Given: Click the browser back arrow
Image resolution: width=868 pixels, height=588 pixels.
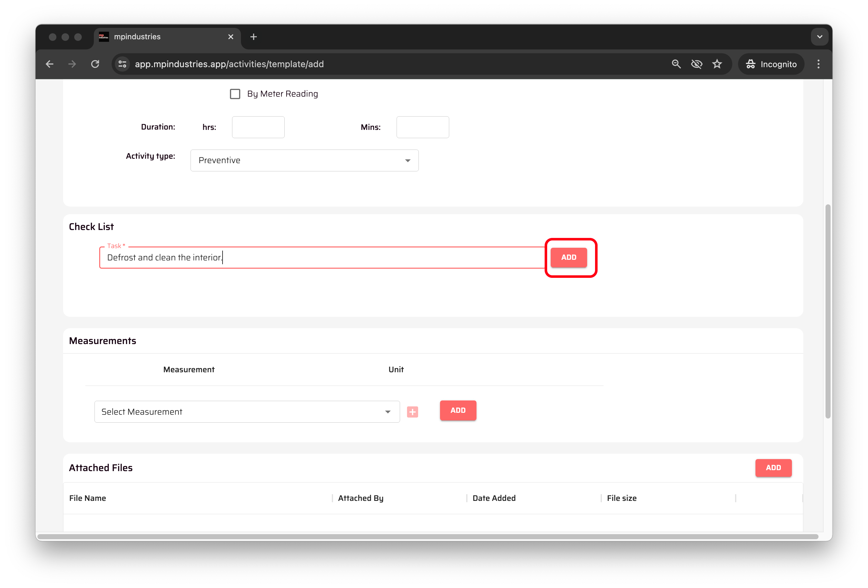Looking at the screenshot, I should pyautogui.click(x=50, y=64).
